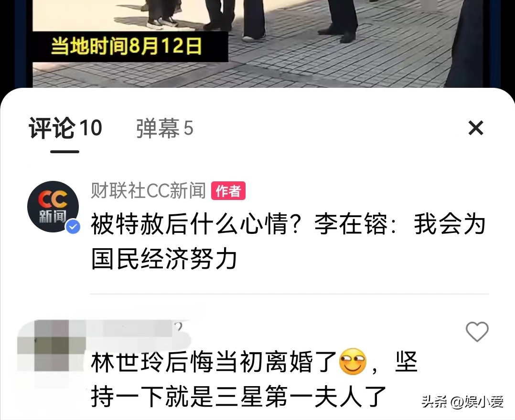Select the author comment about 李在镕

coord(288,241)
